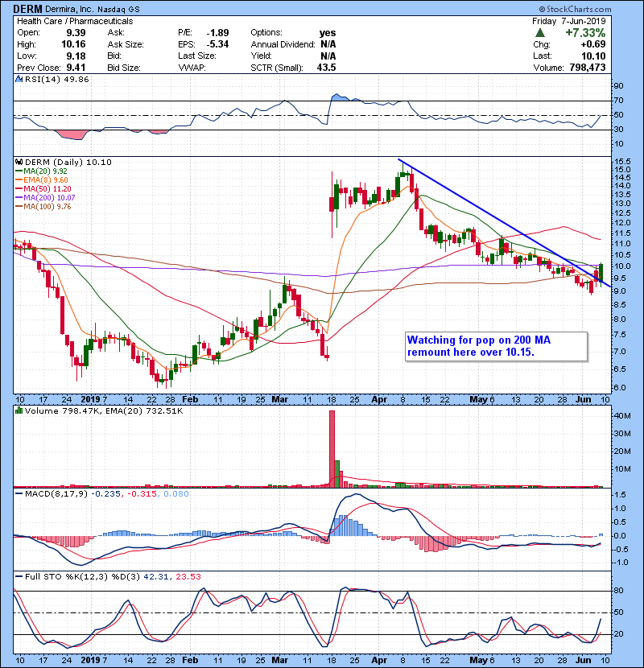Click the 80 label on stochastic axis
Image resolution: width=644 pixels, height=668 pixels.
coord(618,591)
